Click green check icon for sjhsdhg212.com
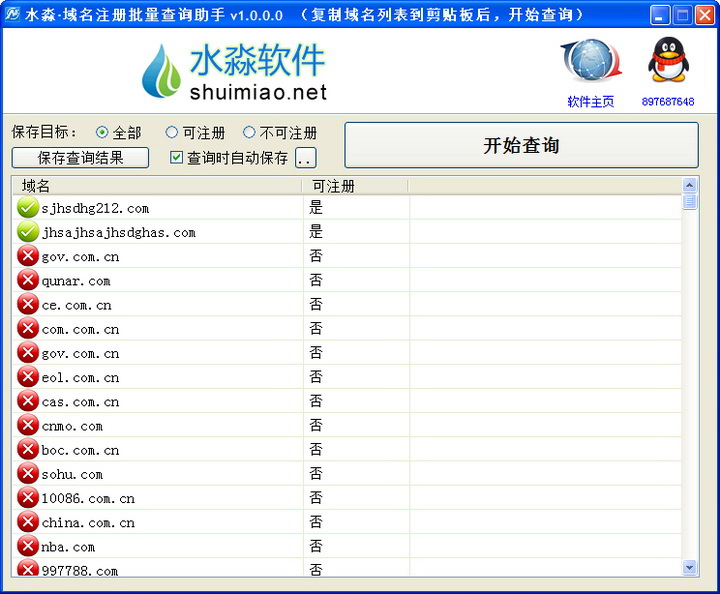This screenshot has width=720, height=594. (28, 207)
